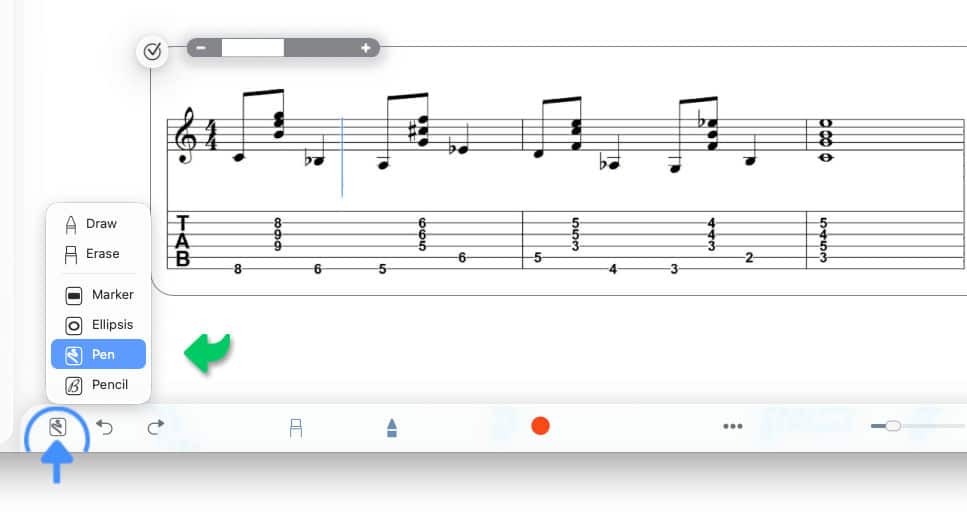This screenshot has height=512, width=967.
Task: Click the plus zoom button
Action: coord(365,47)
